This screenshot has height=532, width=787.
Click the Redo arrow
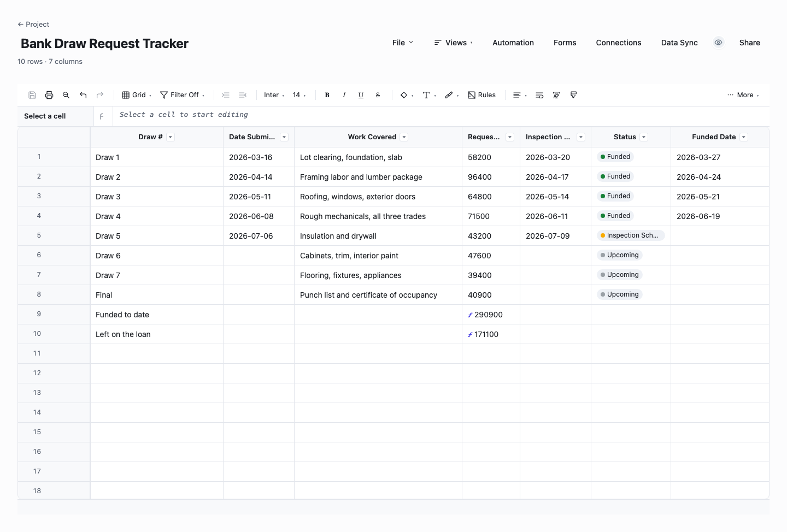(x=100, y=95)
